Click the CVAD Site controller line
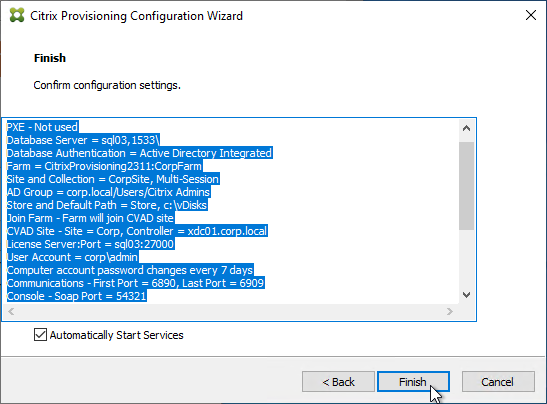Viewport: 547px width, 404px height. (x=137, y=231)
